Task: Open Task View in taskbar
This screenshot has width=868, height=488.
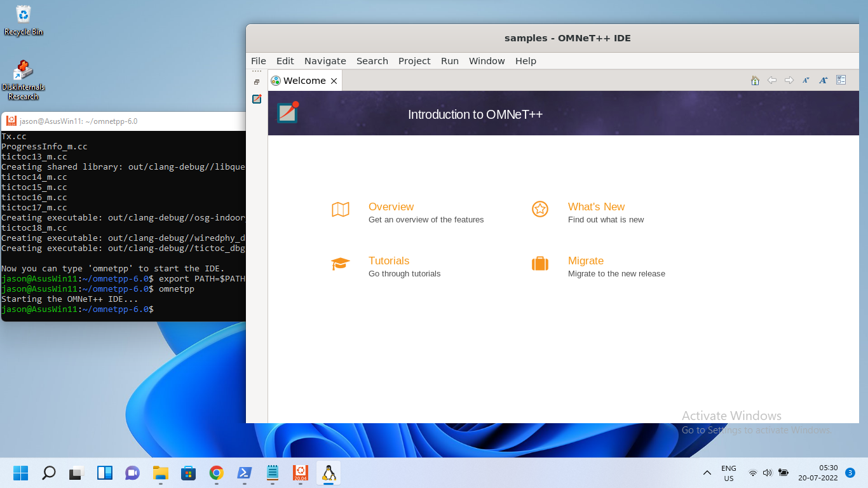Action: tap(76, 473)
